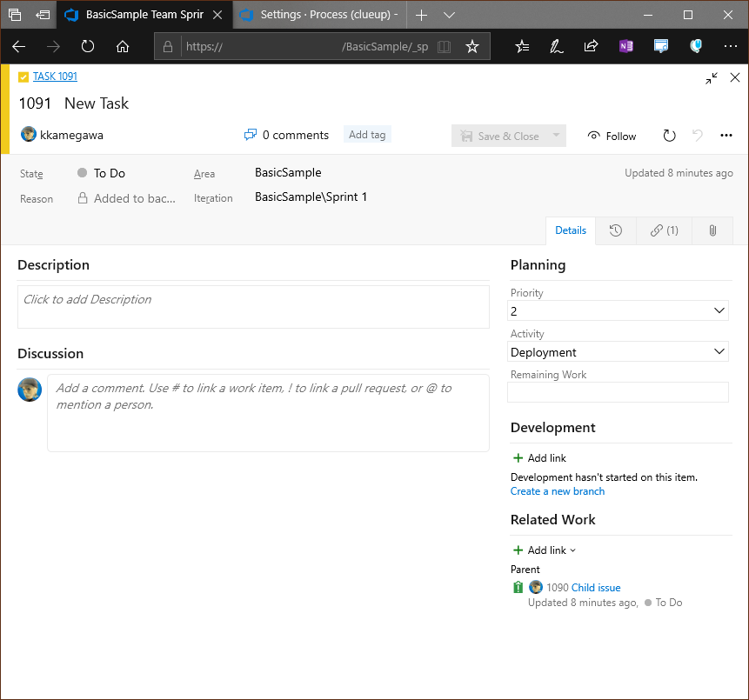Open the tab actions icon beside the tabs
Screen dimensions: 749x700
pos(15,15)
